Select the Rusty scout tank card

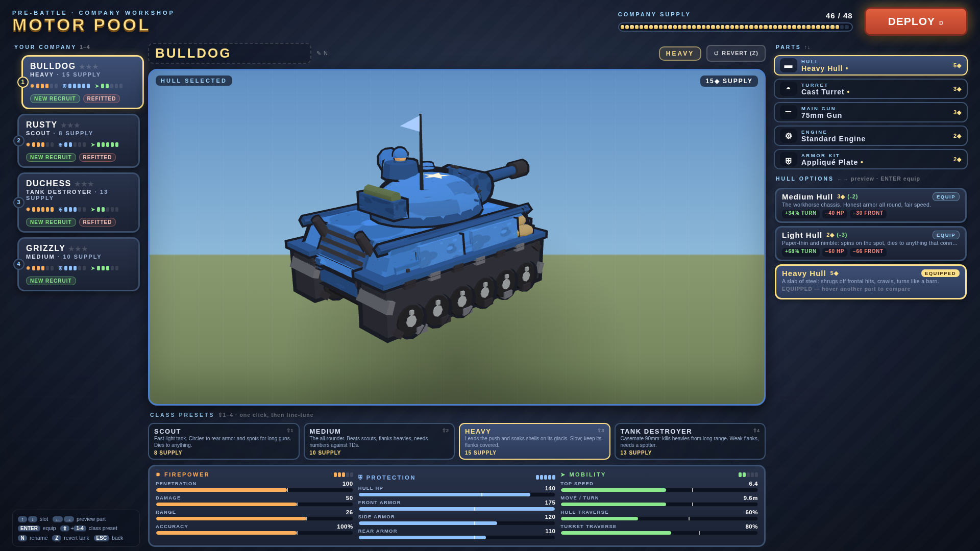[79, 141]
